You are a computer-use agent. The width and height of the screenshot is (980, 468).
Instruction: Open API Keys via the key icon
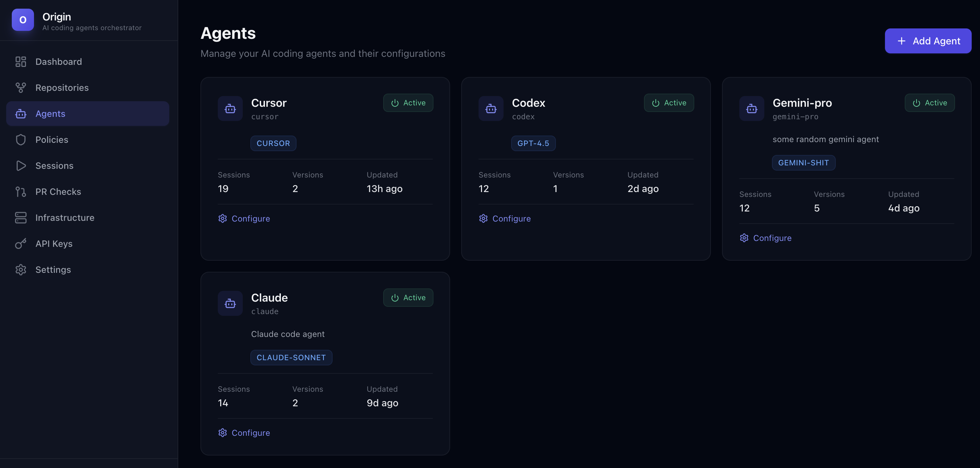coord(20,243)
